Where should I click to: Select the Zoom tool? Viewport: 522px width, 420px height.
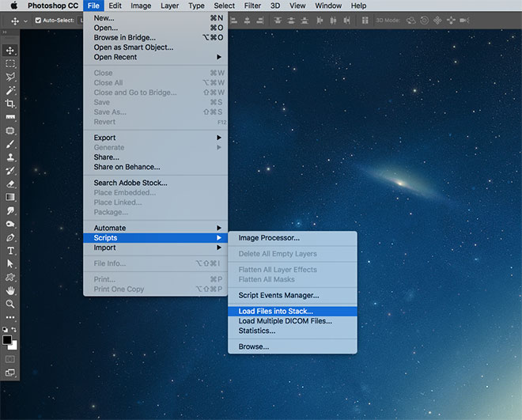point(10,304)
